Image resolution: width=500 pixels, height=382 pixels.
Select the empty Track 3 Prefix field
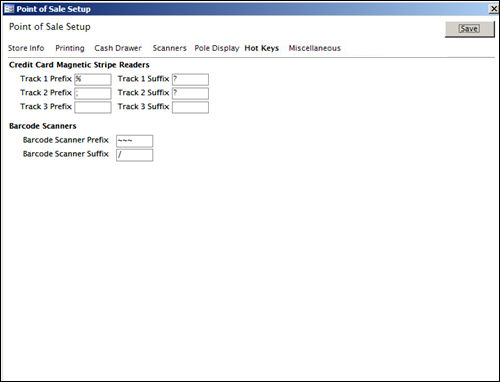tap(93, 107)
